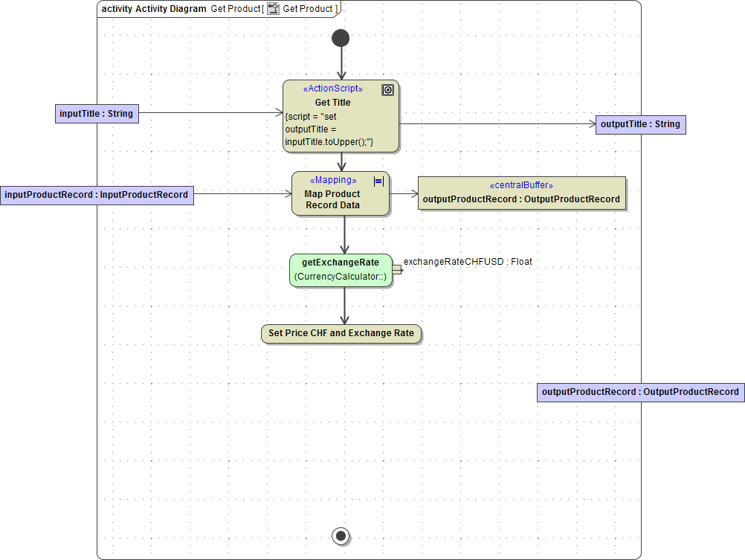Click the gear icon on the Get Title action

point(387,89)
